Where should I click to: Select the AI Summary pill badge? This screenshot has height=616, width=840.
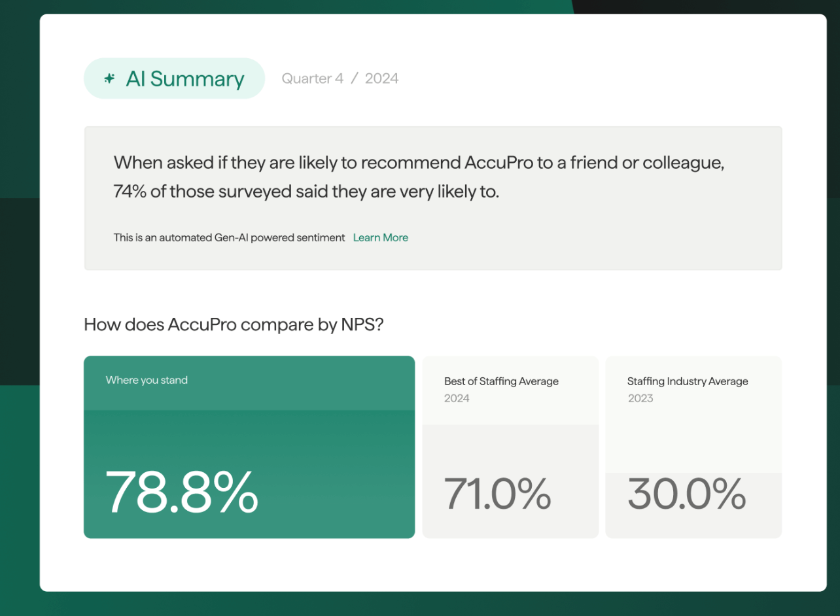(174, 78)
